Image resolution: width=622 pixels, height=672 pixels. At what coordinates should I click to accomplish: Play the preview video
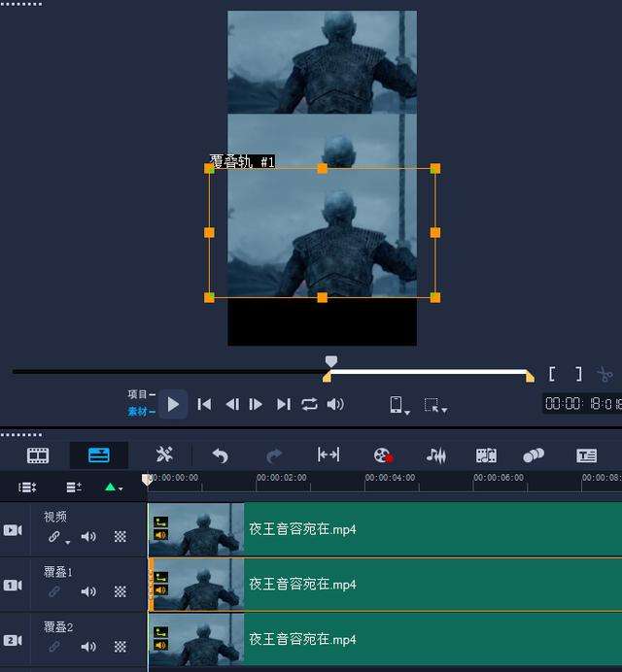pos(173,404)
